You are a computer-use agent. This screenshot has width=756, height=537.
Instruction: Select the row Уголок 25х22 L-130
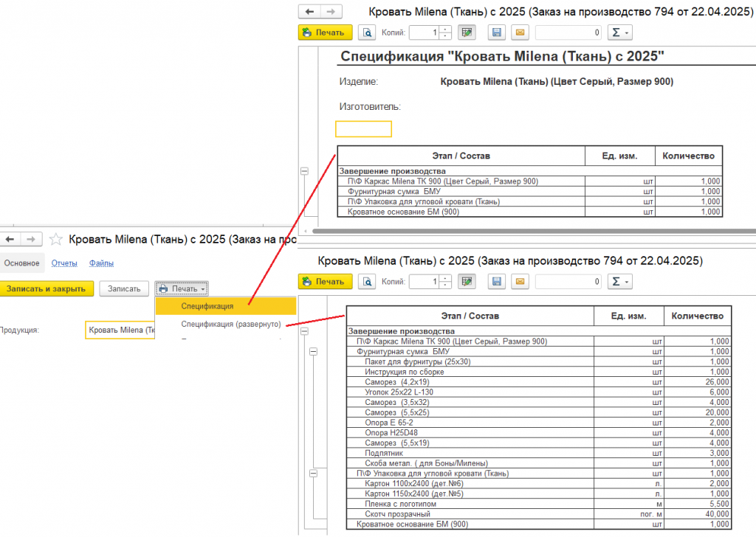click(538, 392)
